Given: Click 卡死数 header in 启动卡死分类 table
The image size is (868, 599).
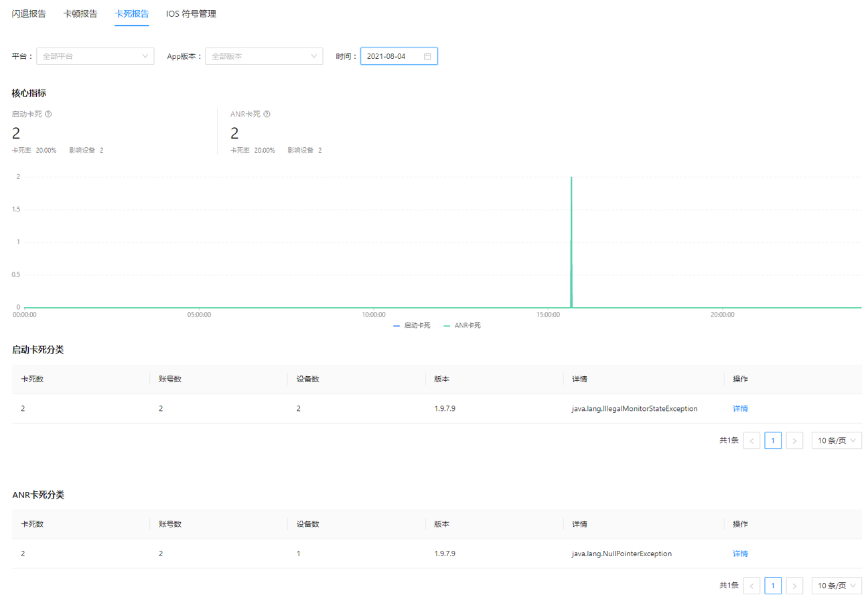Looking at the screenshot, I should (x=32, y=379).
